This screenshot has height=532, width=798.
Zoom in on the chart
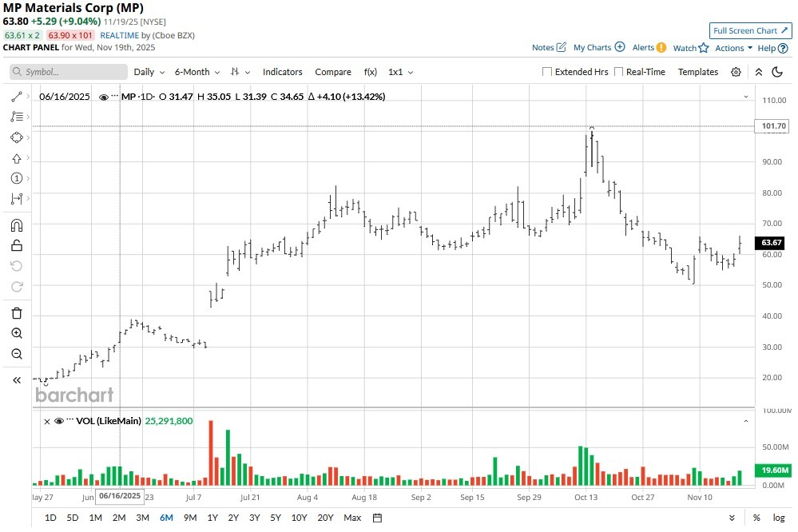[17, 333]
